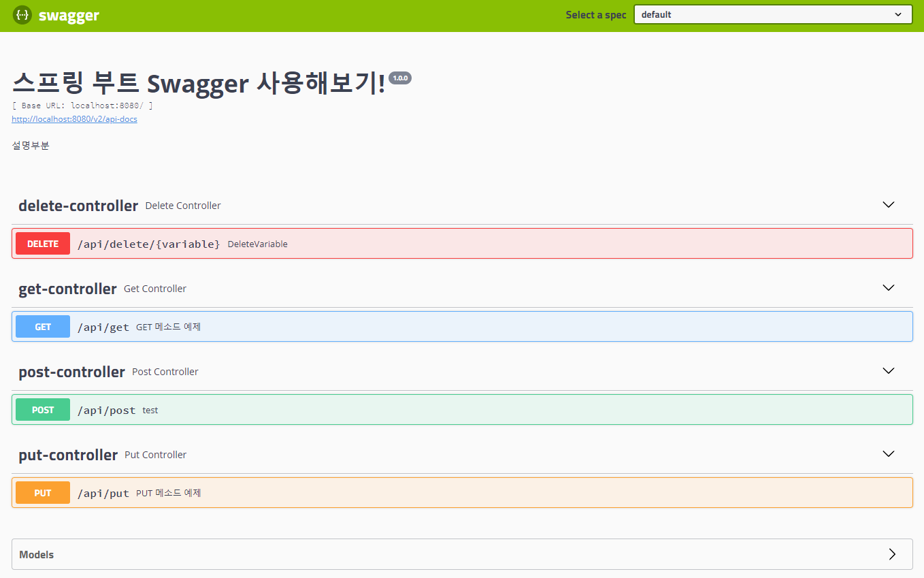Click the 1.0.0 version badge
Image resolution: width=924 pixels, height=578 pixels.
(400, 78)
